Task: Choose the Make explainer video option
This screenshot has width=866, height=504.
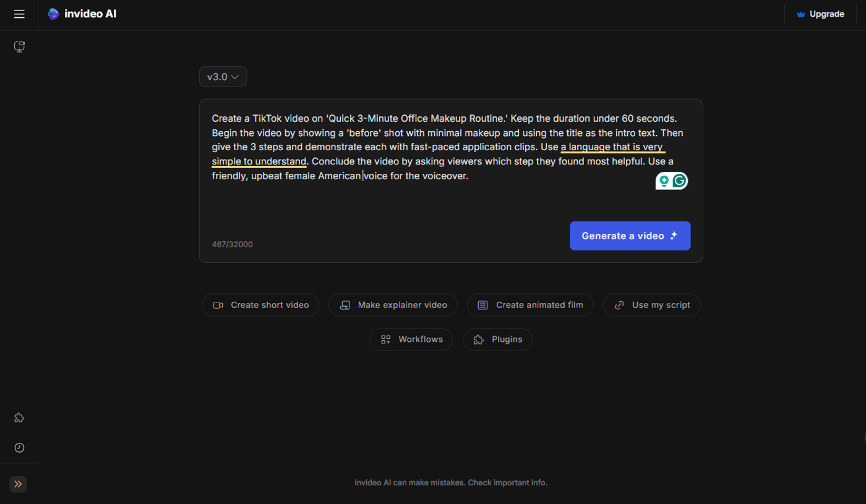Action: pos(393,305)
